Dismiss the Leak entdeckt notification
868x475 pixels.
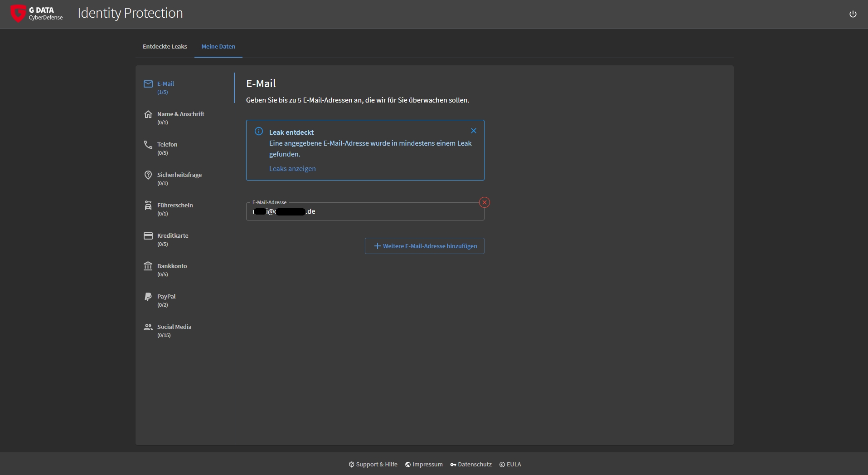pyautogui.click(x=474, y=131)
